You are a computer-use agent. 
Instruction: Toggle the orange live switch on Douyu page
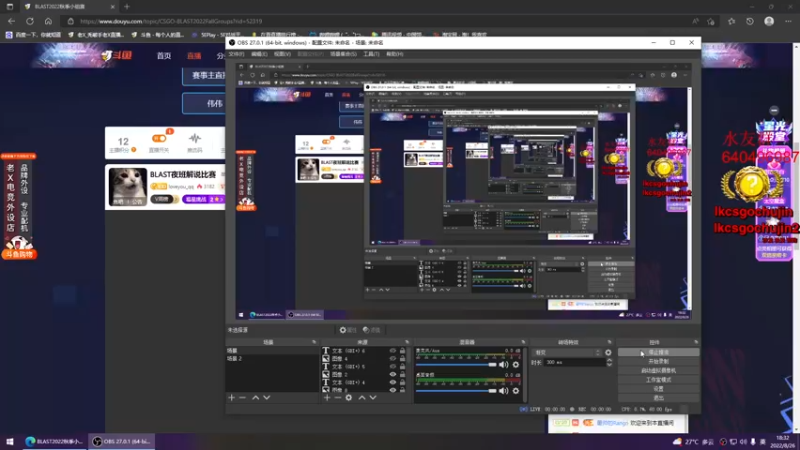coord(159,138)
